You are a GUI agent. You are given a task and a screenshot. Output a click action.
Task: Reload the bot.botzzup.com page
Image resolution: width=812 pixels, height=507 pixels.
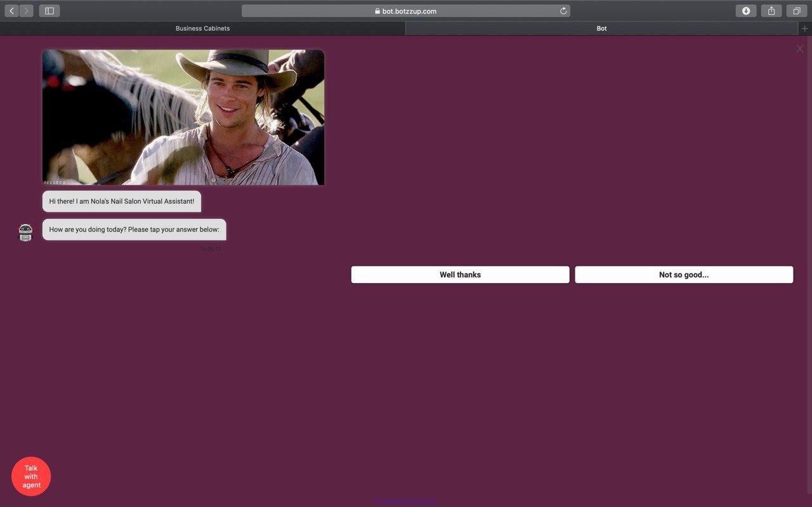(563, 11)
